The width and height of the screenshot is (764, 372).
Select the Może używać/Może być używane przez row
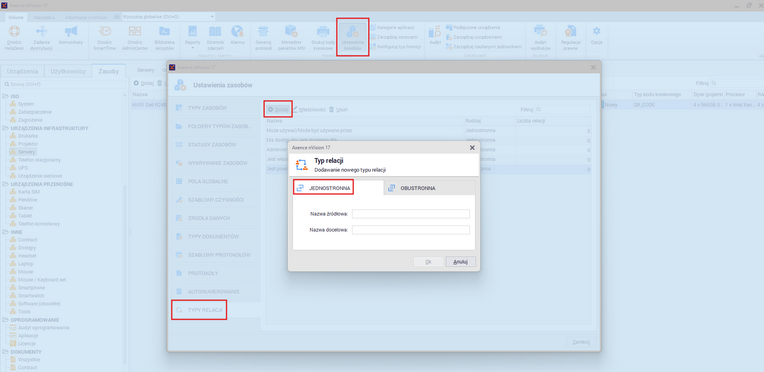(428, 131)
